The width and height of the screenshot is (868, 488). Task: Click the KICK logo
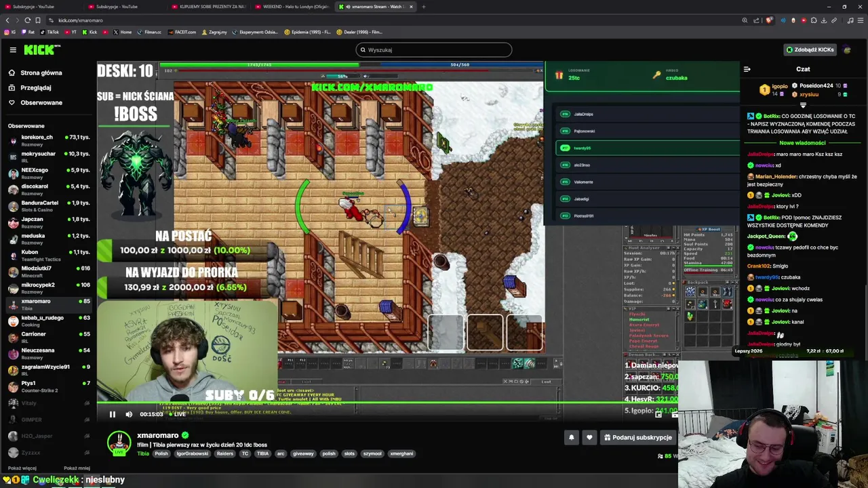point(42,49)
